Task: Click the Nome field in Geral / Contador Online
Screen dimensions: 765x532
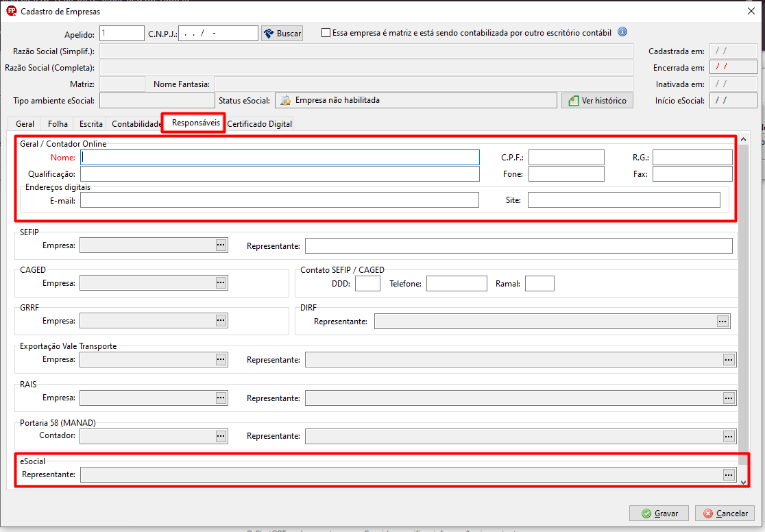Action: pos(280,157)
